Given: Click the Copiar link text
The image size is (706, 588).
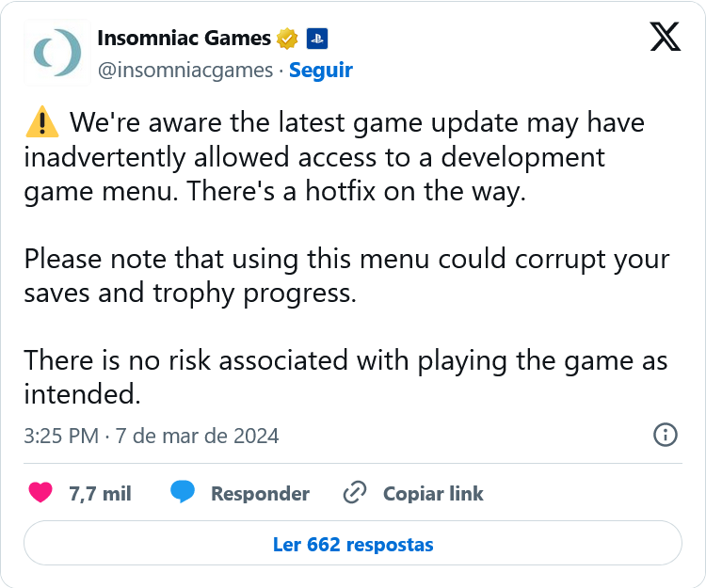Looking at the screenshot, I should 433,494.
